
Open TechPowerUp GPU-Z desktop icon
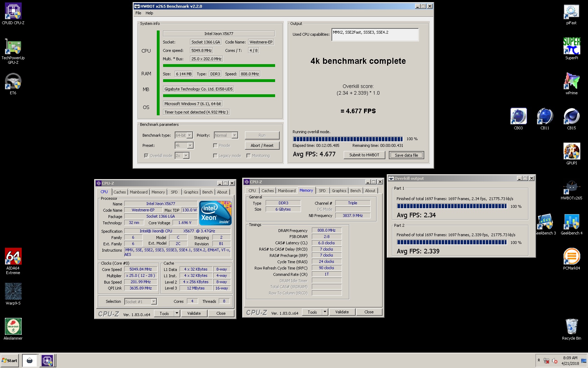click(13, 51)
